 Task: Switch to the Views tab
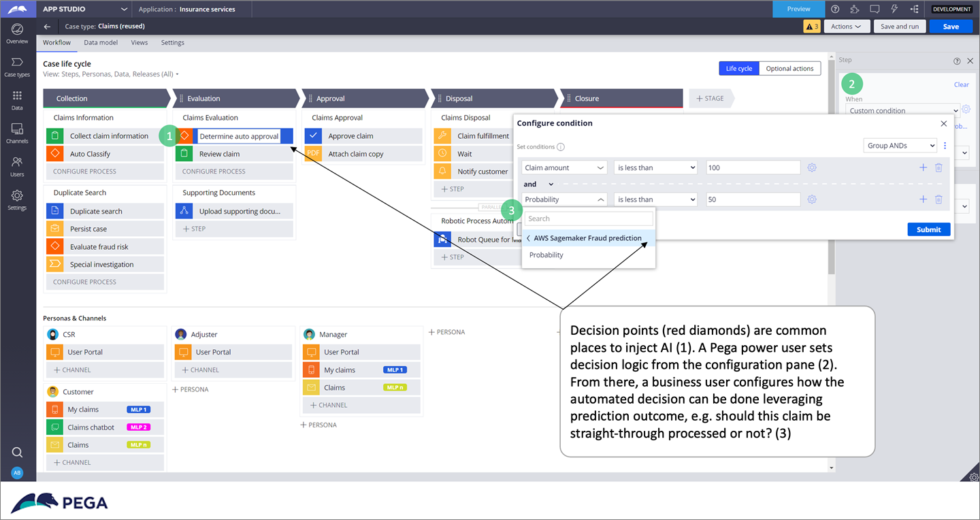tap(140, 42)
